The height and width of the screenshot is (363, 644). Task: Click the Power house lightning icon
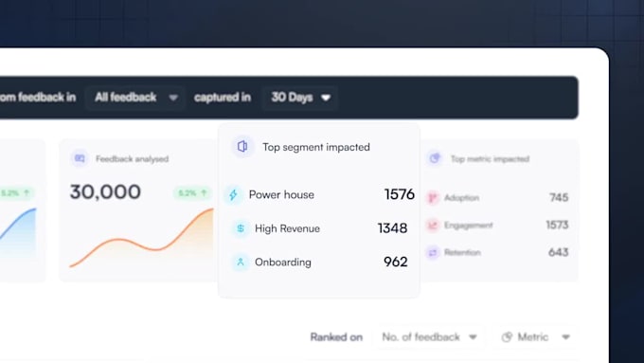pos(233,194)
